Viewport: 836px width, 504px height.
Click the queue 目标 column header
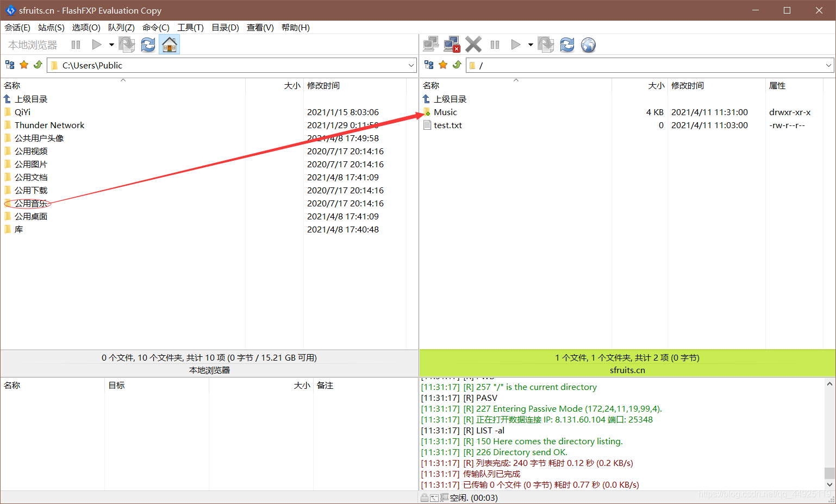click(x=157, y=386)
